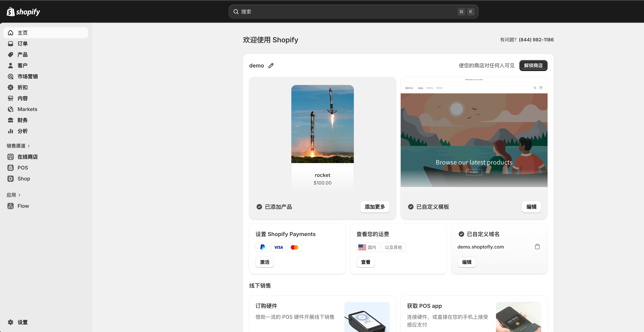
Task: Click the checkmark beside 已自定义模板
Action: 411,207
